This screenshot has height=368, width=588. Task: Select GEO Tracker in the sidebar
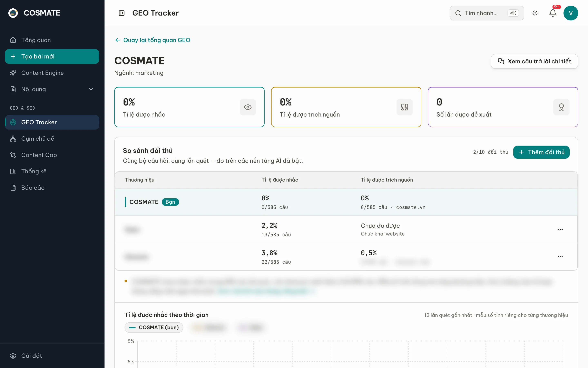[52, 122]
